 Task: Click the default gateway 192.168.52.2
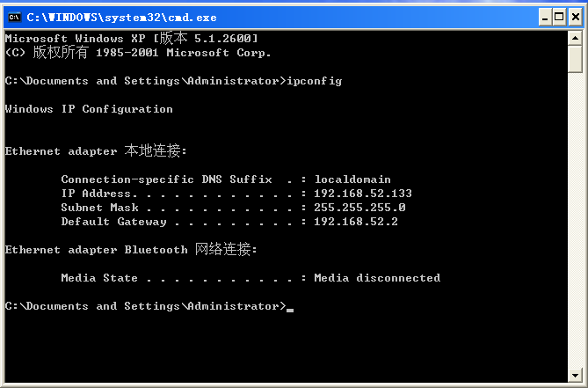(355, 222)
